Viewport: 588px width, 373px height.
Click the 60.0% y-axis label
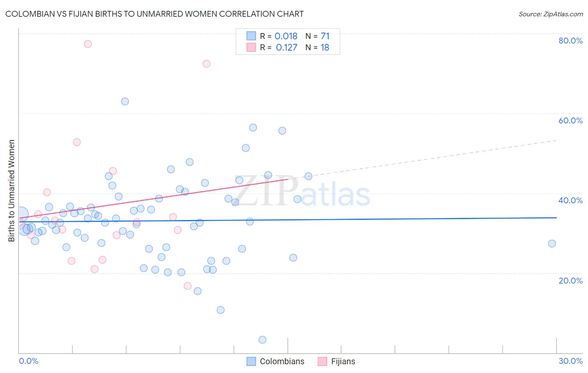(x=570, y=120)
